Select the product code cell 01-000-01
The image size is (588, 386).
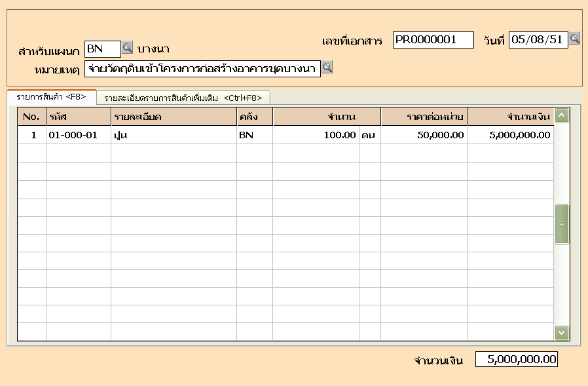pyautogui.click(x=78, y=135)
